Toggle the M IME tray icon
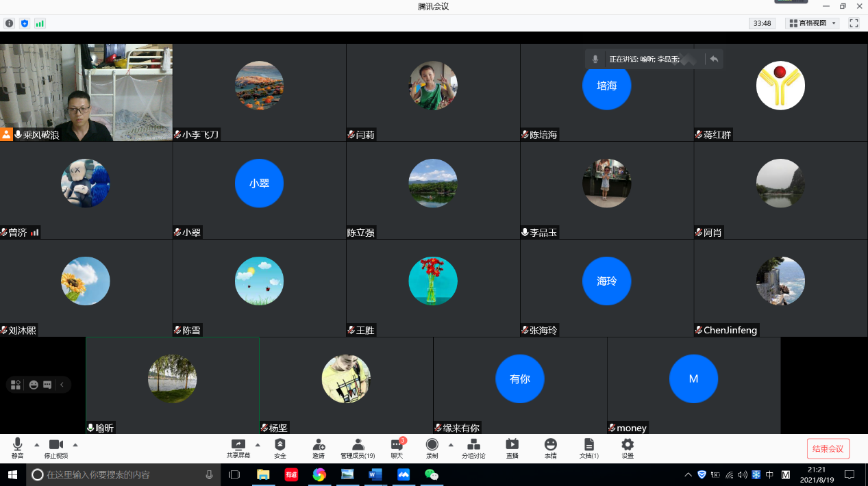Screen dimensions: 868x486 tap(786, 474)
